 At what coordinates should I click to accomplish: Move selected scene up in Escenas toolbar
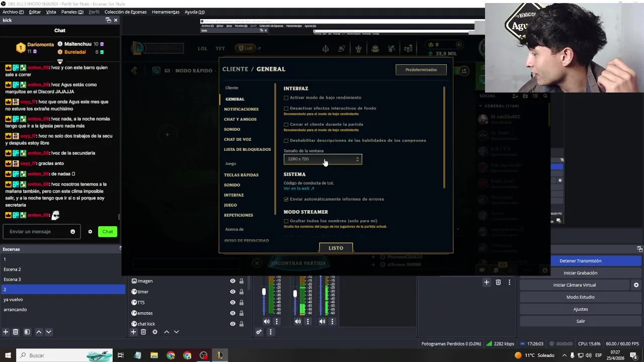pyautogui.click(x=39, y=332)
